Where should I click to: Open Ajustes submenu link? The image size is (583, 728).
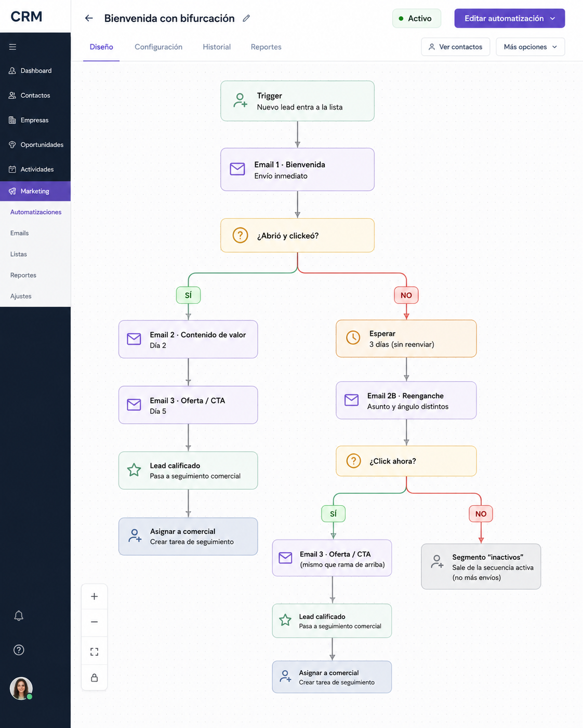[x=21, y=296]
